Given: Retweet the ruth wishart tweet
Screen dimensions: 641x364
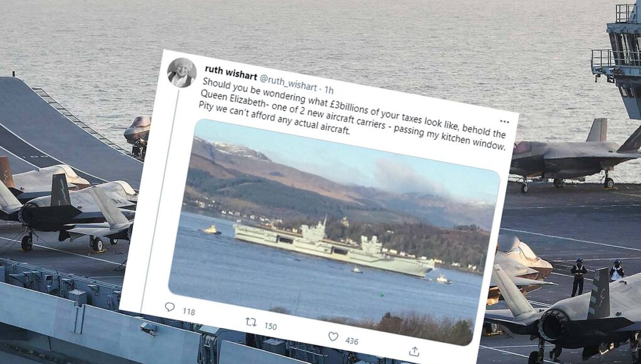Looking at the screenshot, I should tap(251, 323).
